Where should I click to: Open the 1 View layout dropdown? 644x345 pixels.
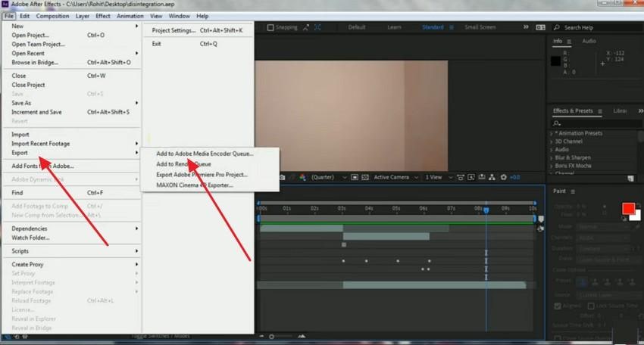(439, 177)
